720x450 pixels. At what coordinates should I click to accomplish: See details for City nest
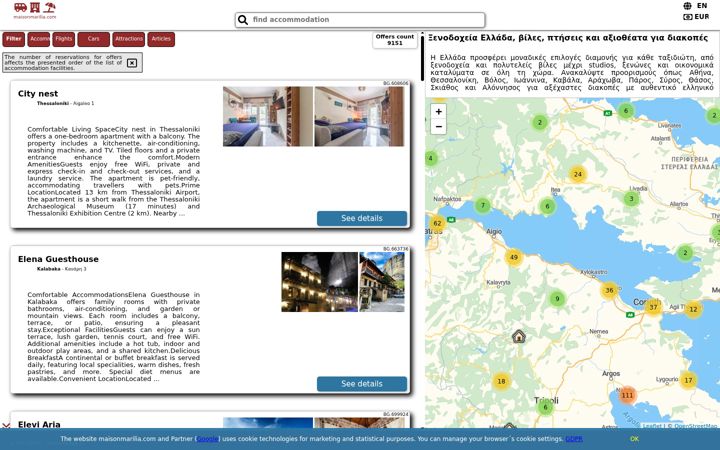[362, 219]
